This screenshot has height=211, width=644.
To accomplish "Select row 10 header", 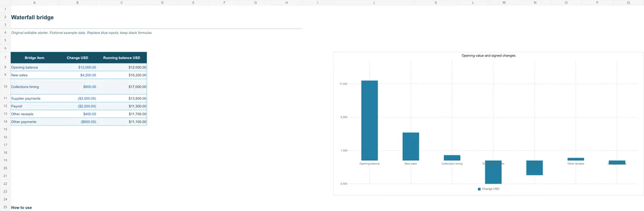I will [x=5, y=87].
